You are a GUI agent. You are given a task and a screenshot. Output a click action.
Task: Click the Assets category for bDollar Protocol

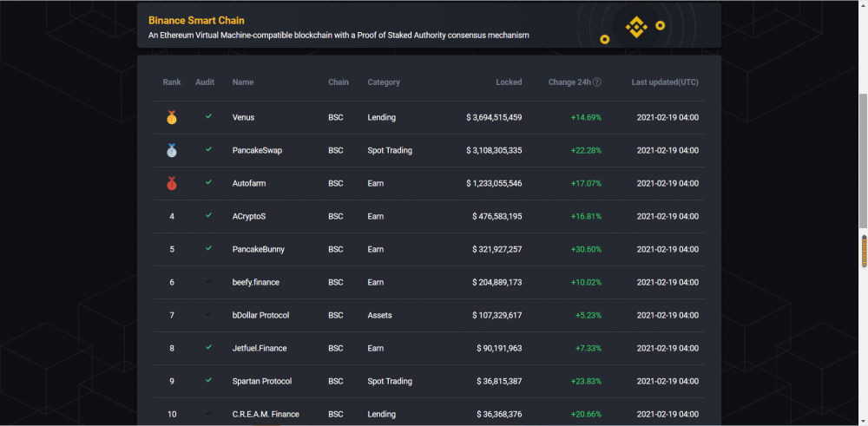pos(380,315)
